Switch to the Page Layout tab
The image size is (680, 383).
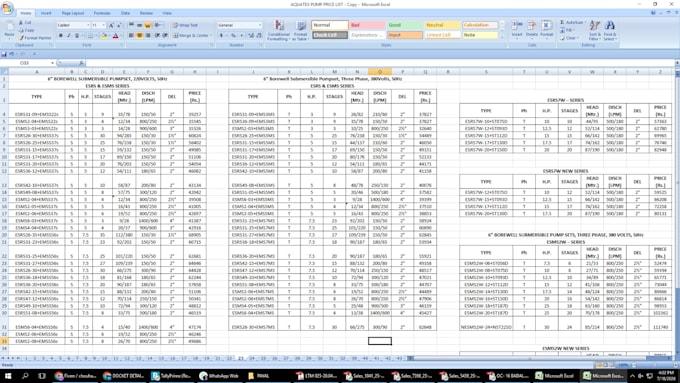pyautogui.click(x=72, y=13)
